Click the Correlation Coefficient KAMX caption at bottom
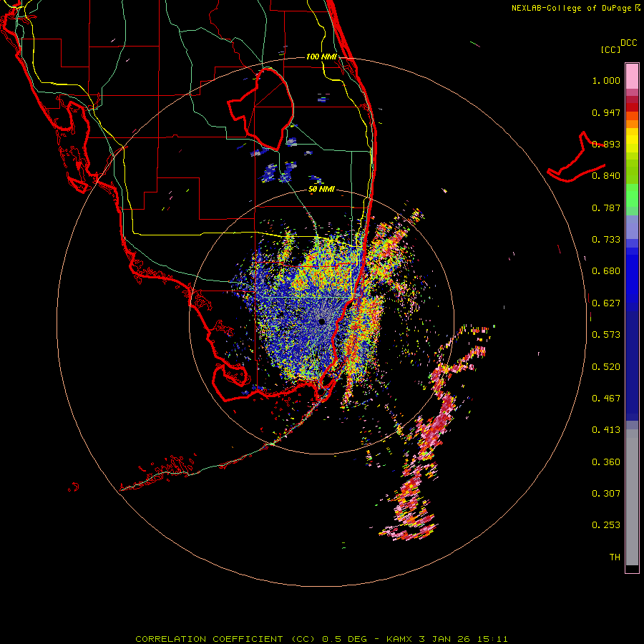The width and height of the screenshot is (644, 644). [x=321, y=639]
